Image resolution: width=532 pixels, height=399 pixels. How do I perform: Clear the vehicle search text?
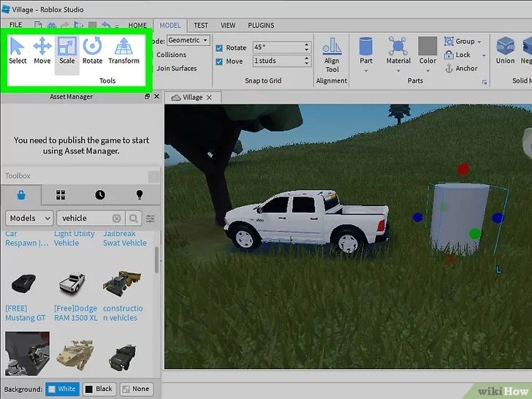click(x=116, y=218)
